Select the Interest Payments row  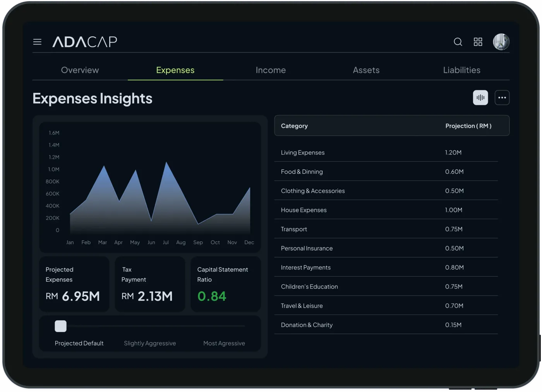click(386, 267)
